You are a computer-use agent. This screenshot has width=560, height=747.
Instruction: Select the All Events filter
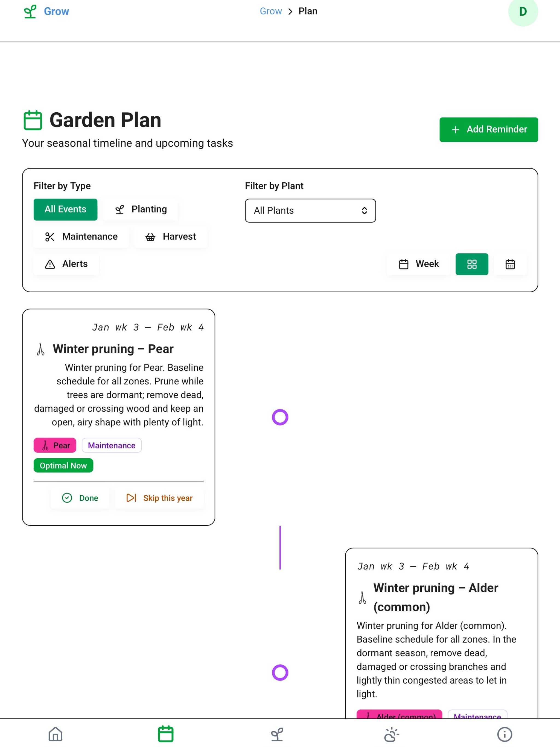(66, 209)
